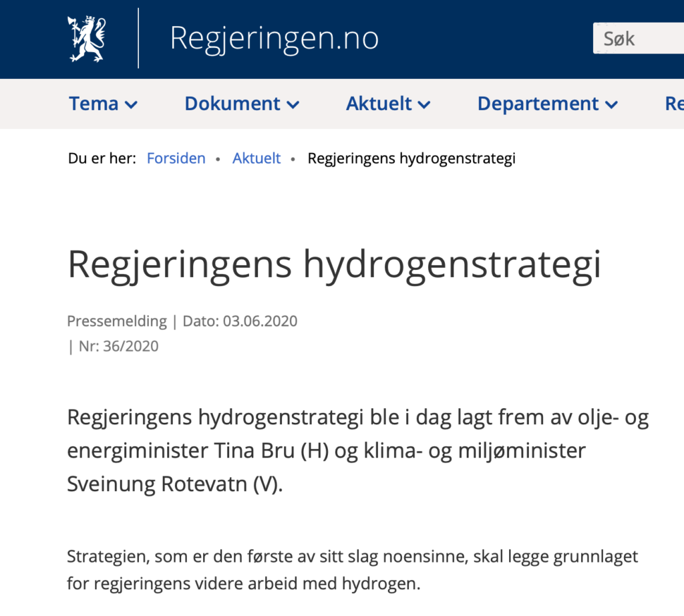Focus the Søk search field

click(x=638, y=38)
